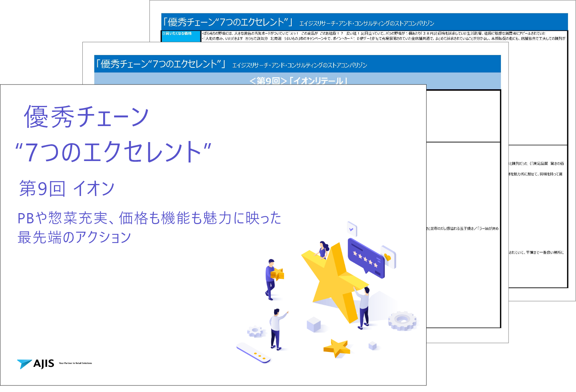
Task: Click the tiny cube near the small star
Action: tap(372, 345)
